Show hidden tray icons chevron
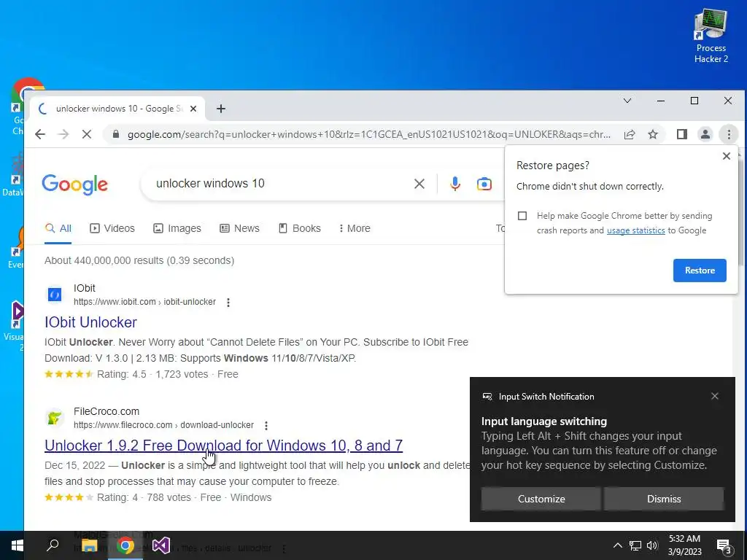Image resolution: width=747 pixels, height=560 pixels. pos(617,545)
